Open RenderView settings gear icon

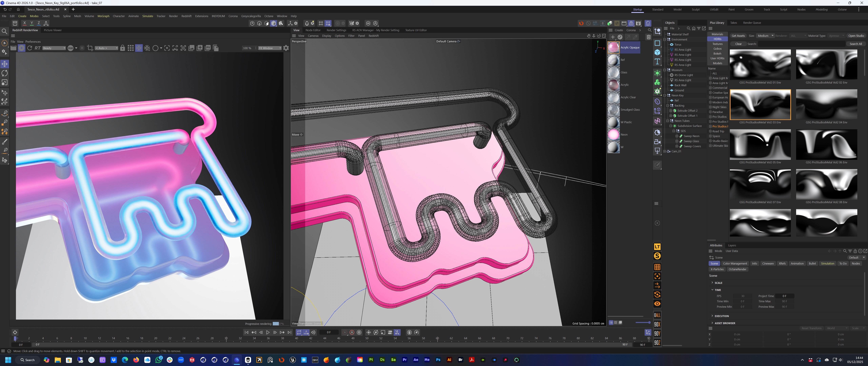(286, 48)
